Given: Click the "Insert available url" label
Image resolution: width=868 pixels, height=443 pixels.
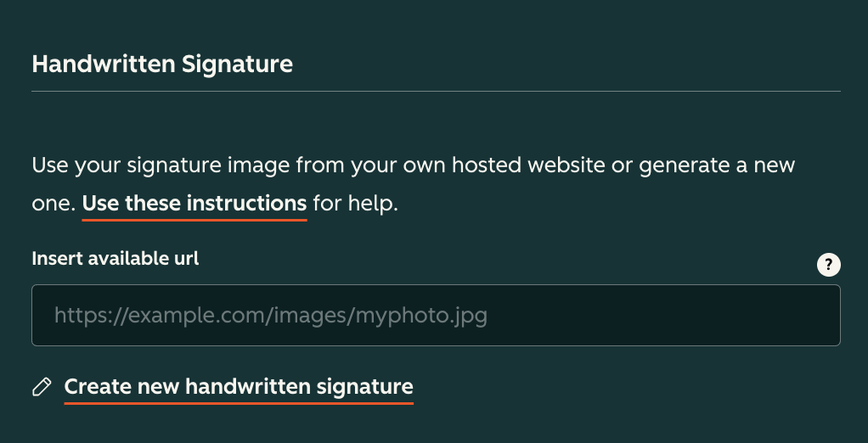Looking at the screenshot, I should [x=116, y=258].
